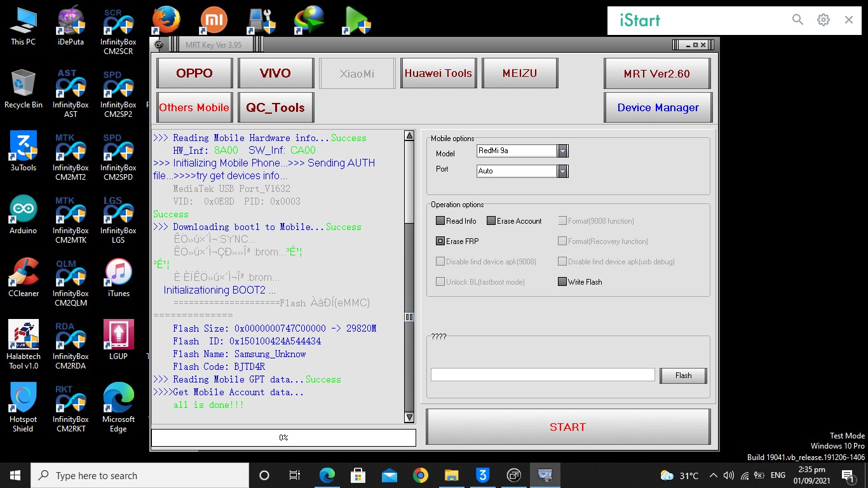This screenshot has height=488, width=868.
Task: Open InfinityBox LGS shortcut
Action: (118, 219)
